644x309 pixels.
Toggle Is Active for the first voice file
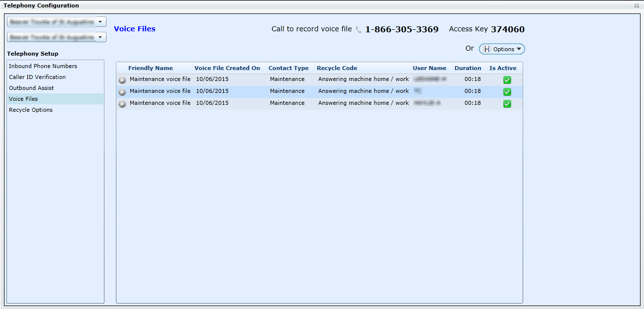tap(507, 80)
